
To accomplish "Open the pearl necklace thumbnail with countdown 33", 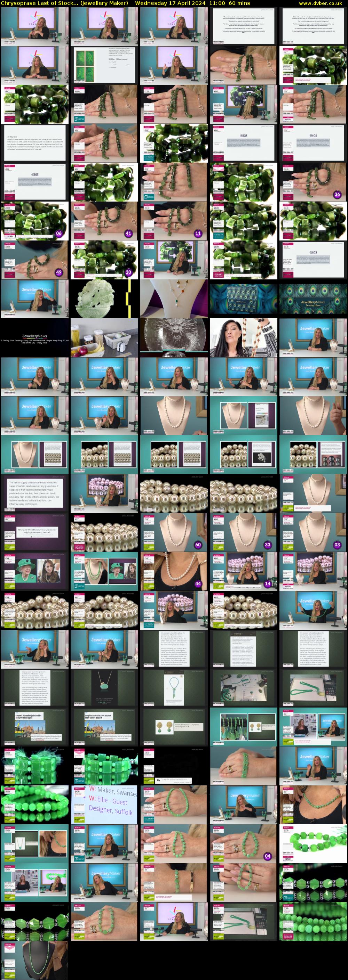I will click(243, 532).
